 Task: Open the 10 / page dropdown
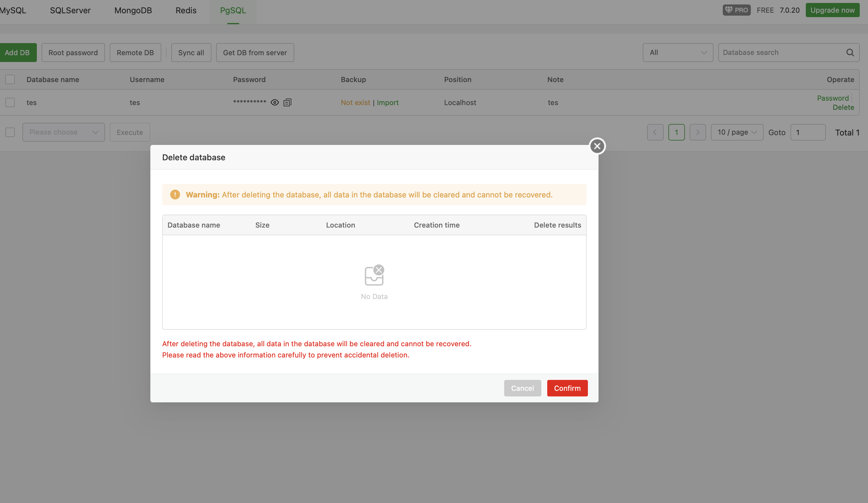pyautogui.click(x=737, y=132)
